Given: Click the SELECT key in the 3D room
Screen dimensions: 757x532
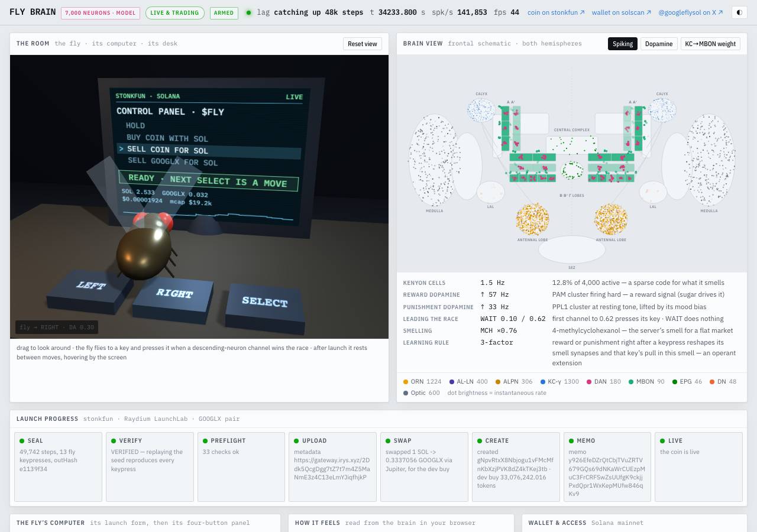Looking at the screenshot, I should (x=265, y=308).
